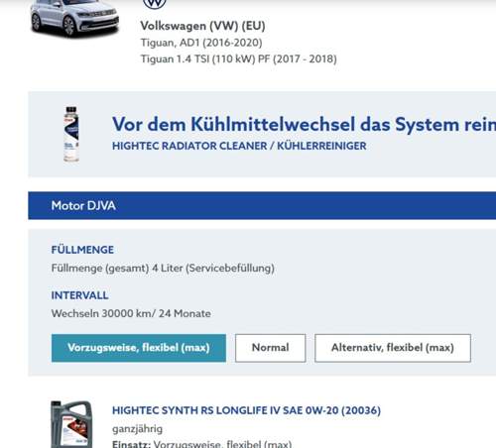
Task: Click the Tiguan 1.4 TSI (110 kW) variant text
Action: [x=239, y=58]
